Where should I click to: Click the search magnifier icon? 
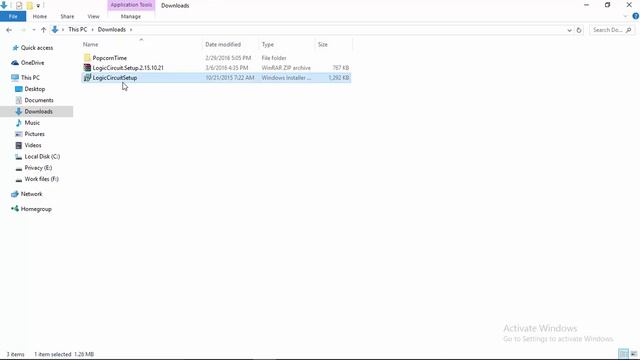point(629,30)
